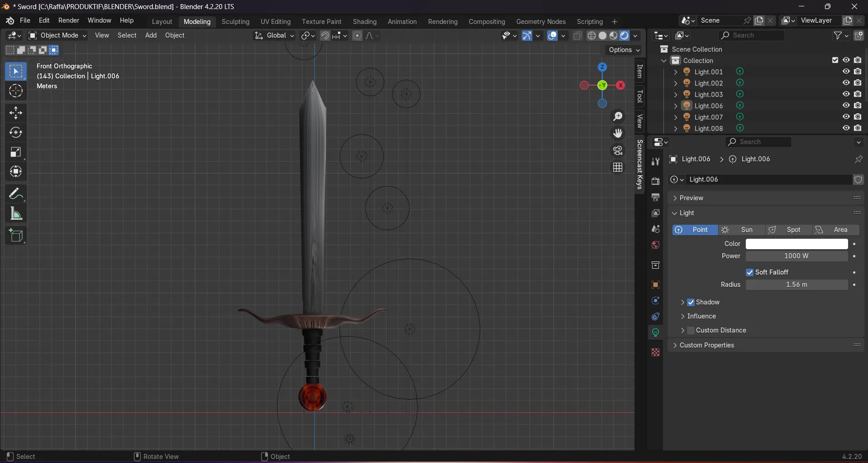Screen dimensions: 868x463
Task: Switch orthographic/perspective grid icon
Action: 618,167
